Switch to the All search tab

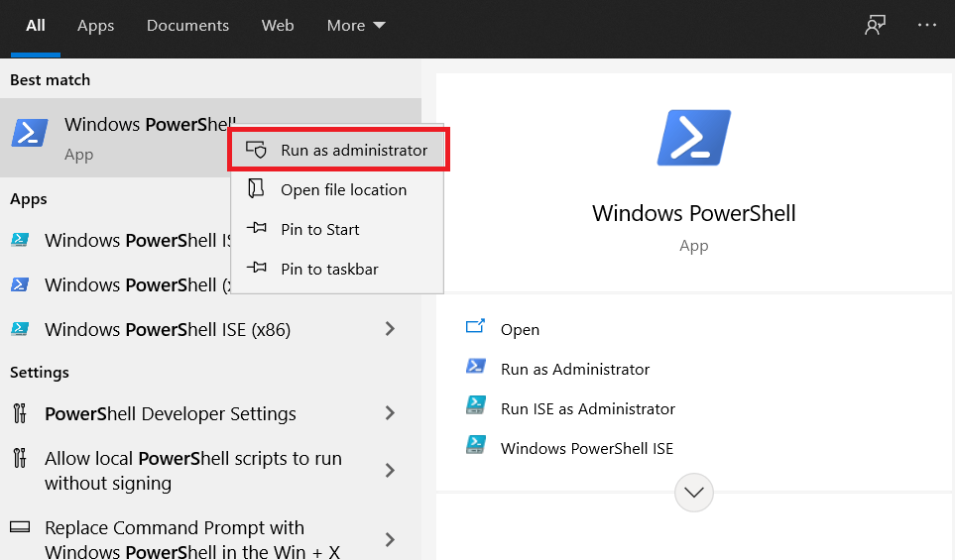coord(36,26)
